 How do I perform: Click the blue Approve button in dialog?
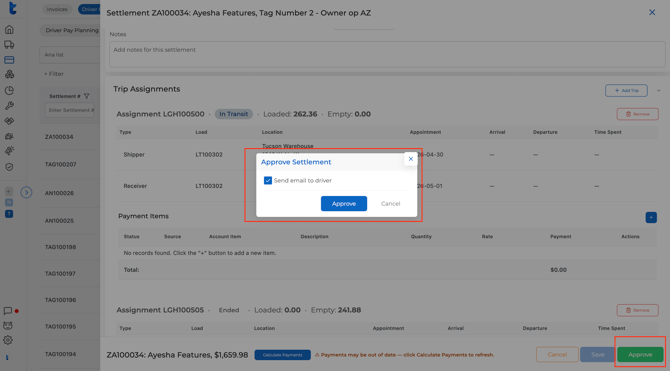pos(344,203)
